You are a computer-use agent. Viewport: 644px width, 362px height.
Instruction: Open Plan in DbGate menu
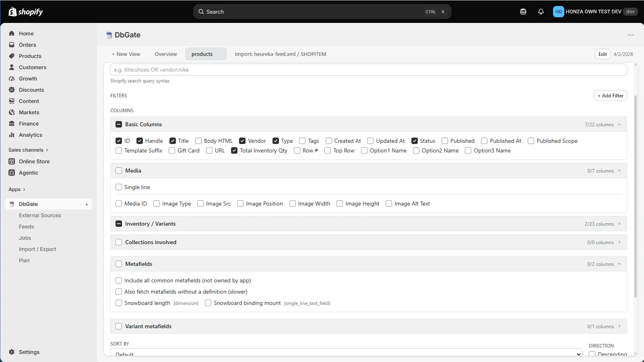pos(24,260)
